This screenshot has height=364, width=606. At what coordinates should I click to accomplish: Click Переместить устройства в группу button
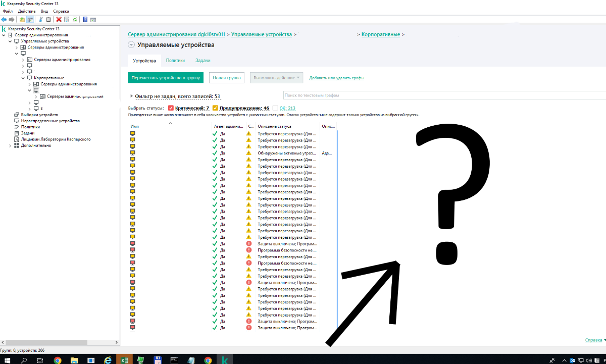[x=166, y=78]
